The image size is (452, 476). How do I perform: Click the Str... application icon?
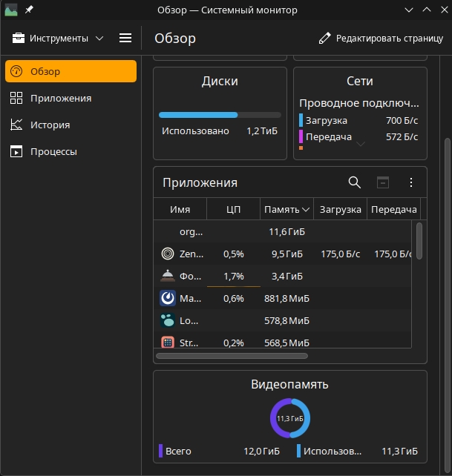tap(168, 343)
